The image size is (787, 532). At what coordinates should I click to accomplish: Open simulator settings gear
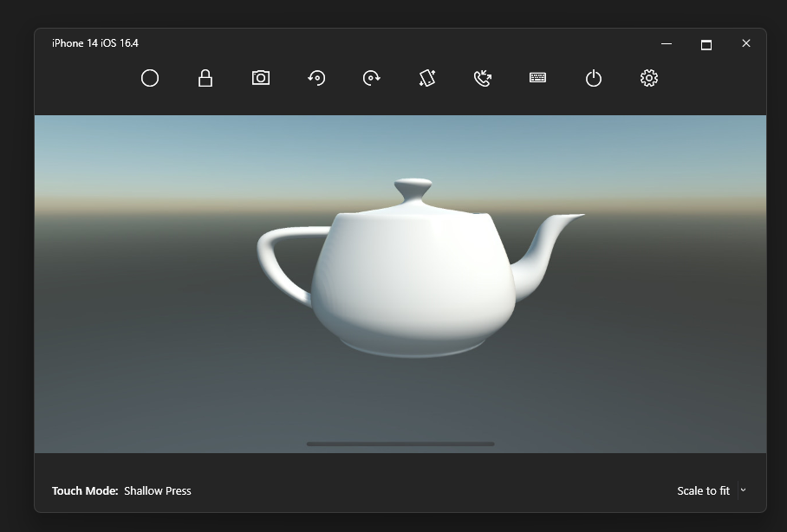tap(649, 79)
